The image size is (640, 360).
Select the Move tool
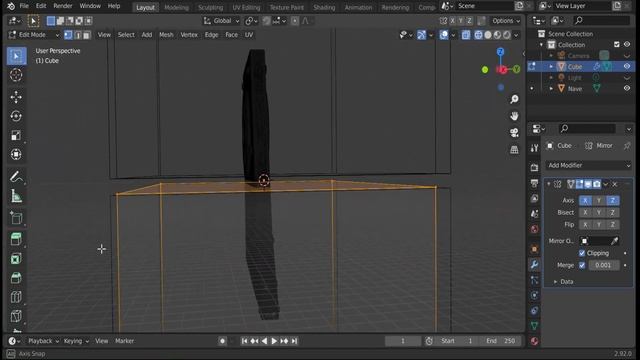16,97
